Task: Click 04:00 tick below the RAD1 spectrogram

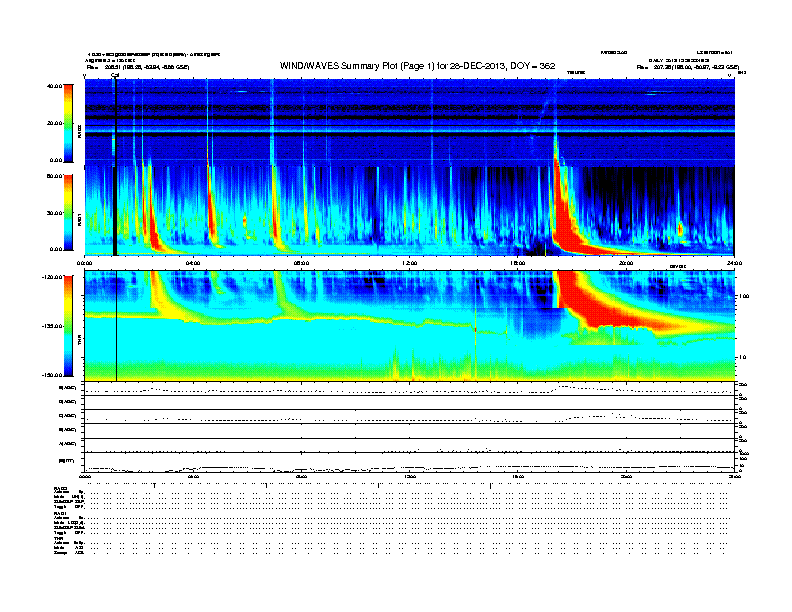Action: (x=193, y=264)
